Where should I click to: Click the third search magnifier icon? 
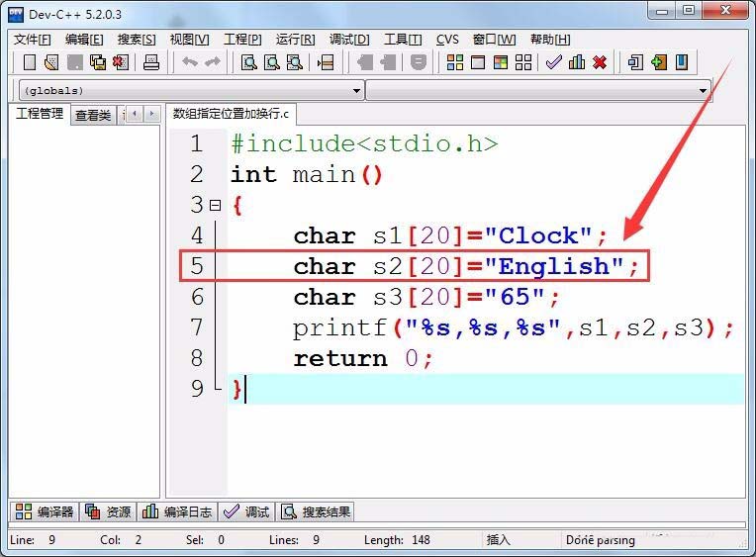coord(295,62)
